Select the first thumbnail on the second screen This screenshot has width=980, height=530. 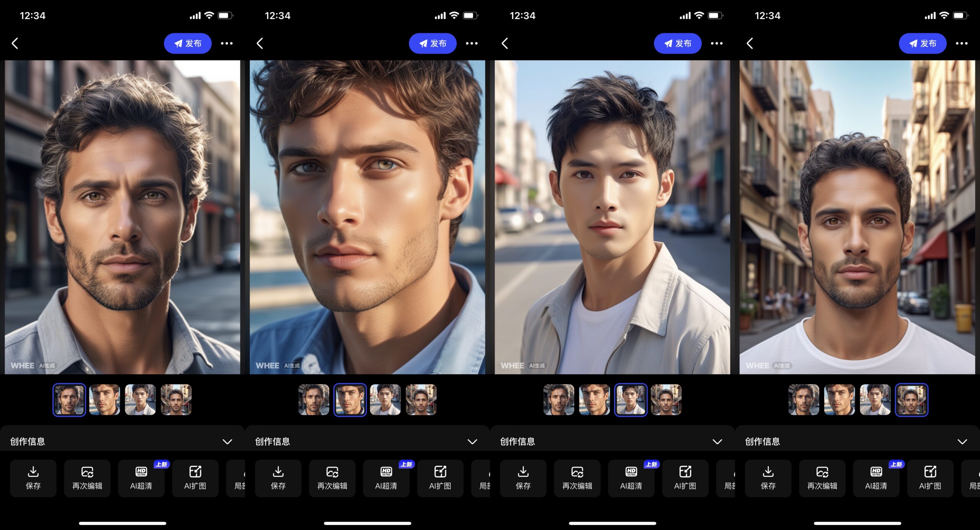[x=314, y=400]
